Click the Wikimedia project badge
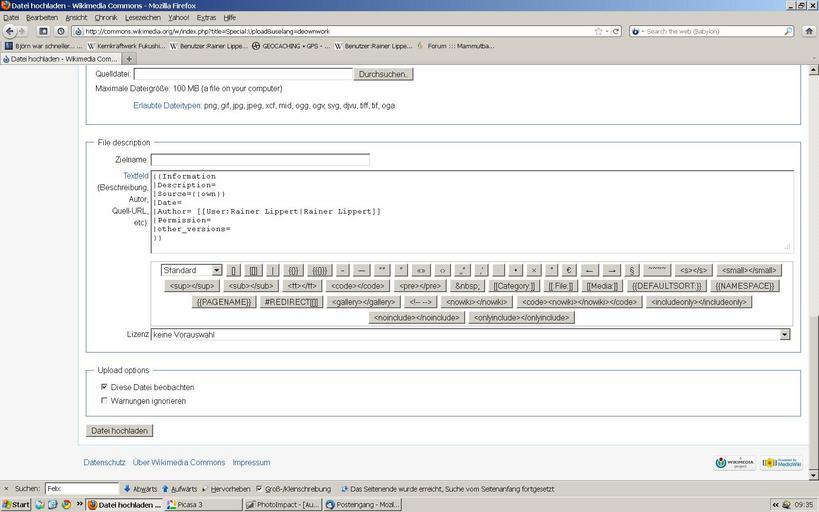This screenshot has height=512, width=819. 734,463
